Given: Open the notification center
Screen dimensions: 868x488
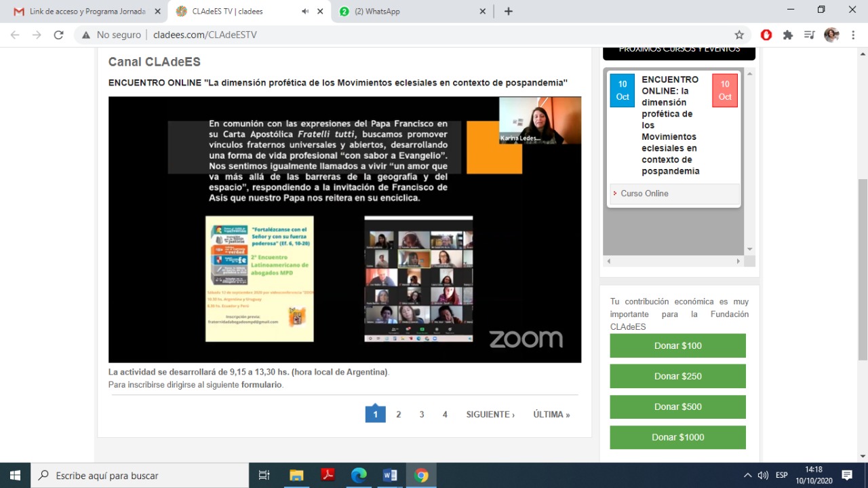Looking at the screenshot, I should click(847, 475).
